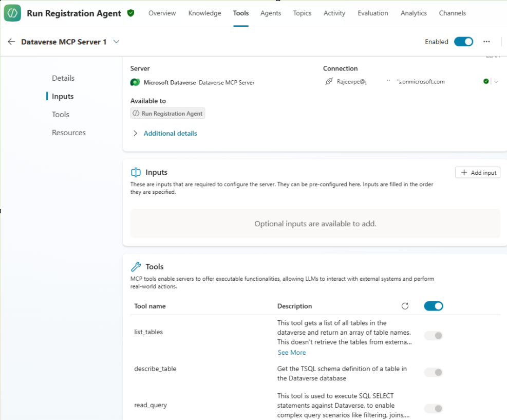Click the green shield verification icon
This screenshot has width=507, height=420.
(x=130, y=13)
